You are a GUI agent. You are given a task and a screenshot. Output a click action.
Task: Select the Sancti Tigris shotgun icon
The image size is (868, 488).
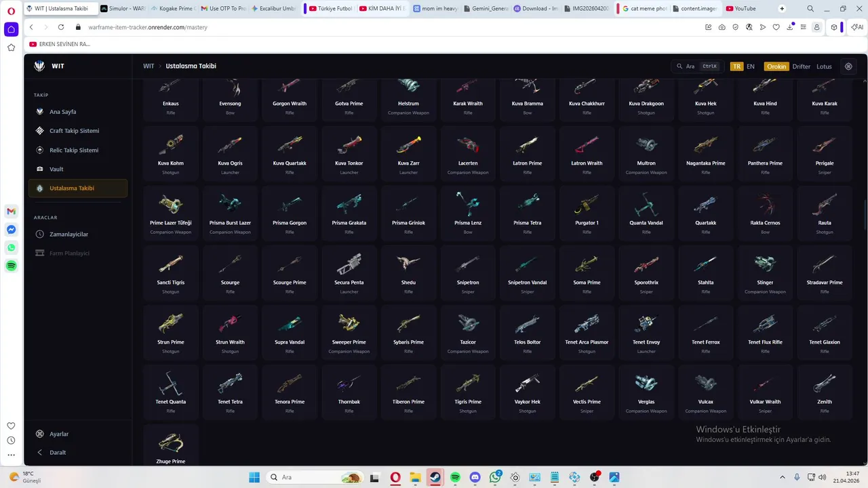tap(171, 264)
